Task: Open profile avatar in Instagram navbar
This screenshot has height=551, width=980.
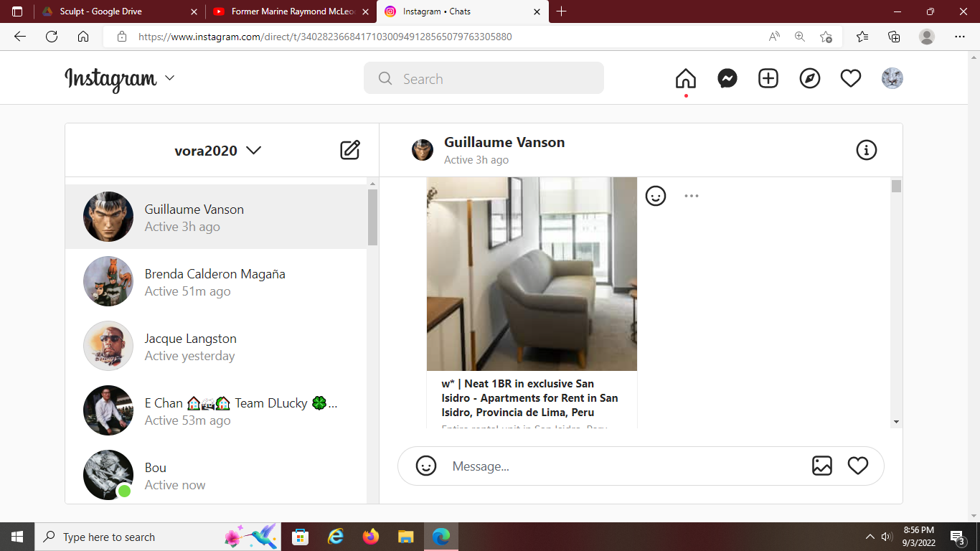Action: coord(892,78)
